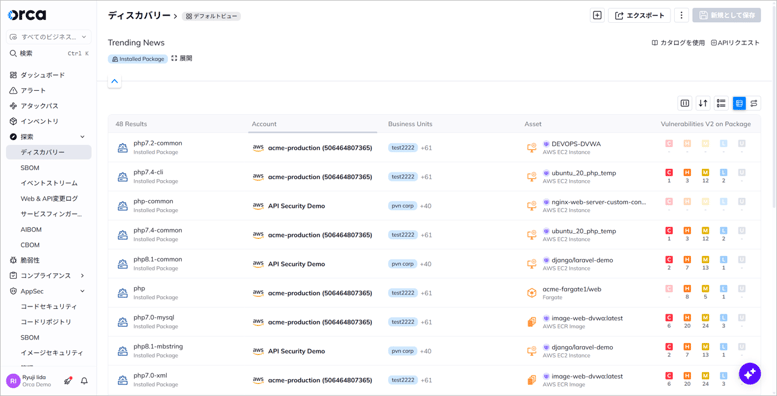
Task: Open the grouped list view icon
Action: coord(722,103)
